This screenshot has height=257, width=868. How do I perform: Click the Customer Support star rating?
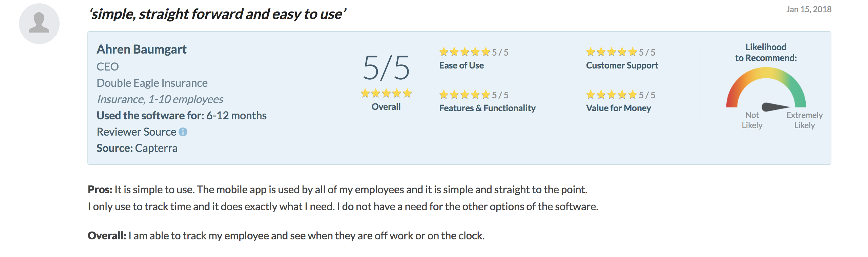612,52
